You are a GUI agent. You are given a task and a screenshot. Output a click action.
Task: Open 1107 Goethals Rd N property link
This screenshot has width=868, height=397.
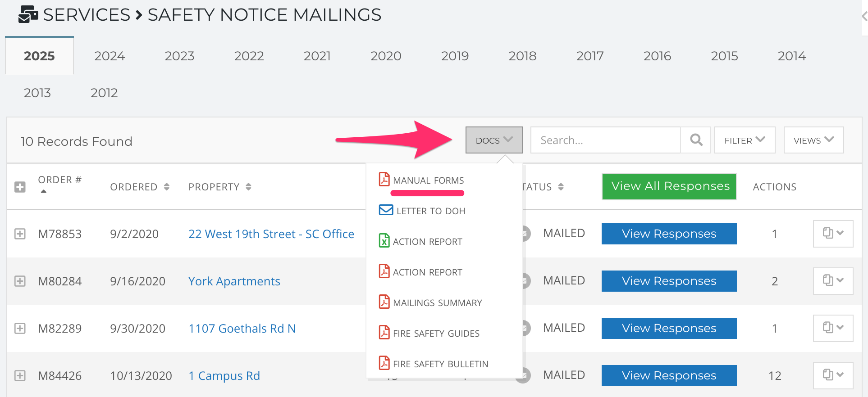click(242, 329)
